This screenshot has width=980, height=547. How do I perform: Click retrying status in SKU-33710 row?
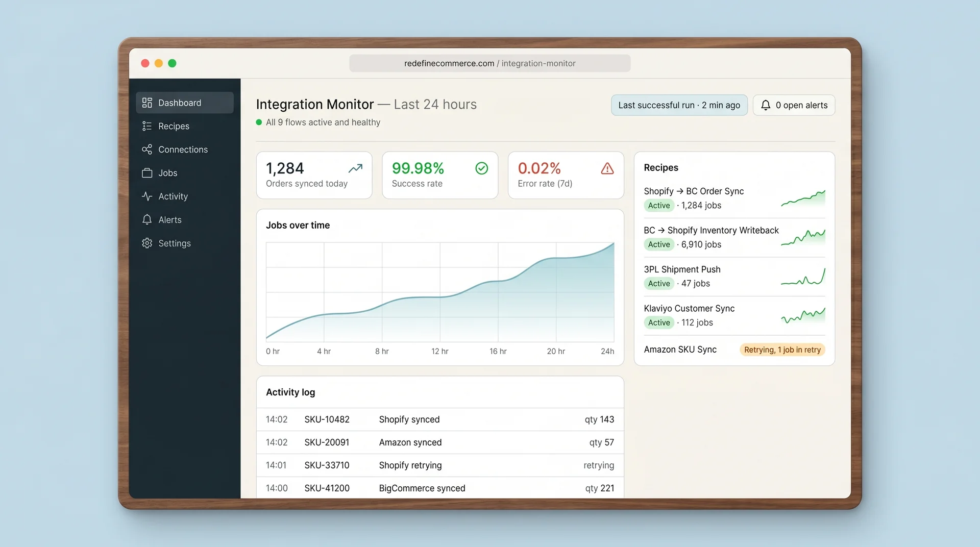coord(599,465)
